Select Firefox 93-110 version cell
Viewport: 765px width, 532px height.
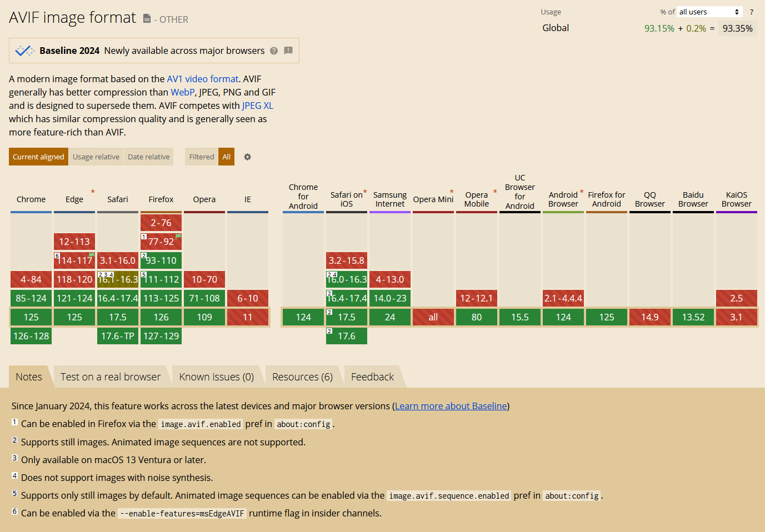[x=161, y=260]
